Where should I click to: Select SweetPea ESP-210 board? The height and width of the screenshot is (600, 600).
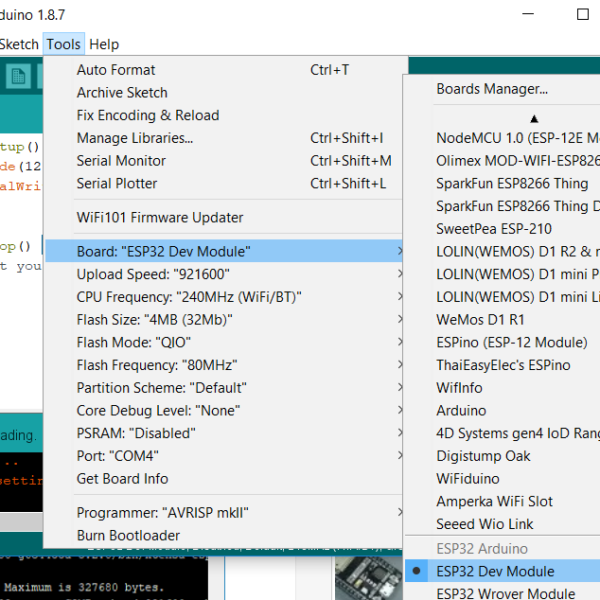pyautogui.click(x=502, y=229)
